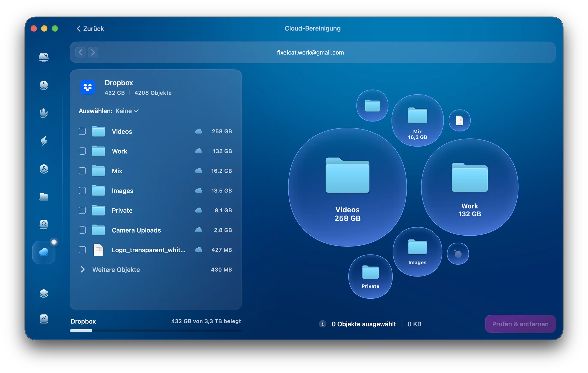Select the Cloud Cleanup cloud icon

coord(44,252)
